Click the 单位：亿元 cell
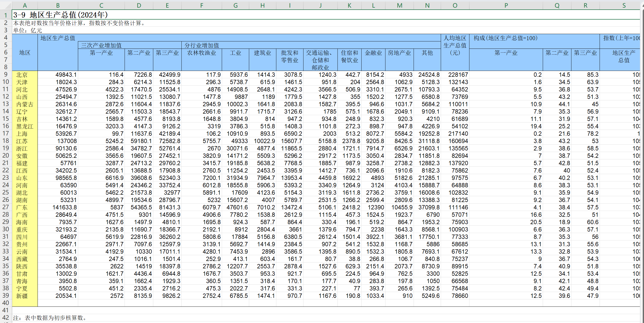This screenshot has width=644, height=323. (x=27, y=30)
